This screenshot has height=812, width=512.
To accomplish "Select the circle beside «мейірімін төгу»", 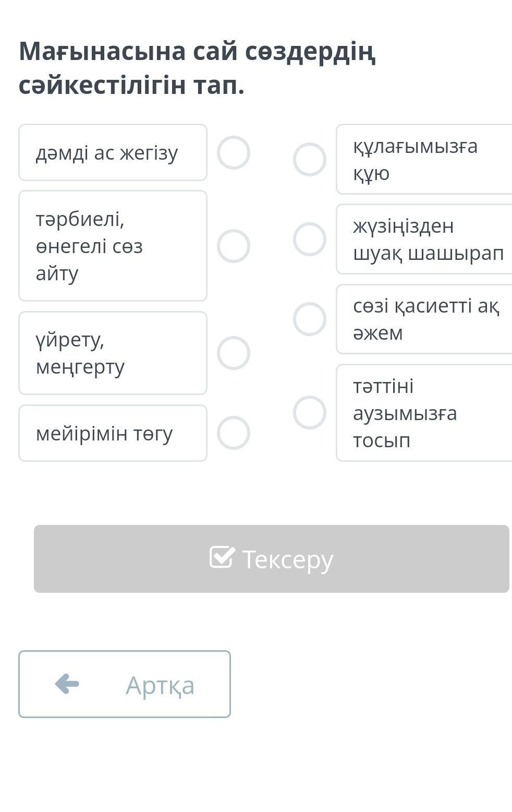I will tap(234, 433).
